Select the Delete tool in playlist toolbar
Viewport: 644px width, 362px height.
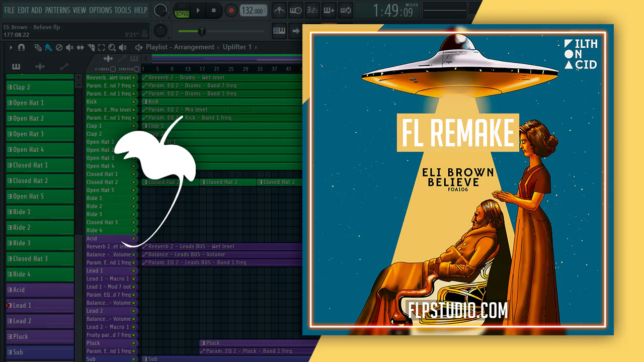coord(59,47)
